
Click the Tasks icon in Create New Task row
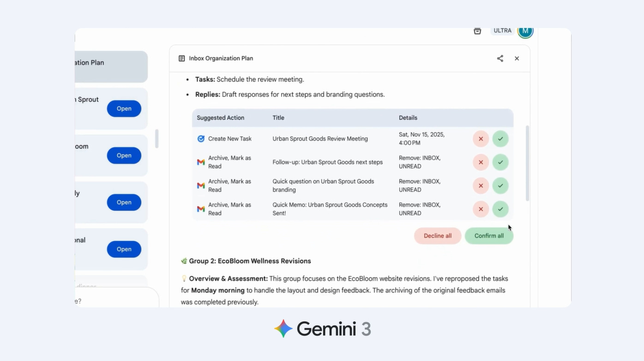(x=201, y=138)
